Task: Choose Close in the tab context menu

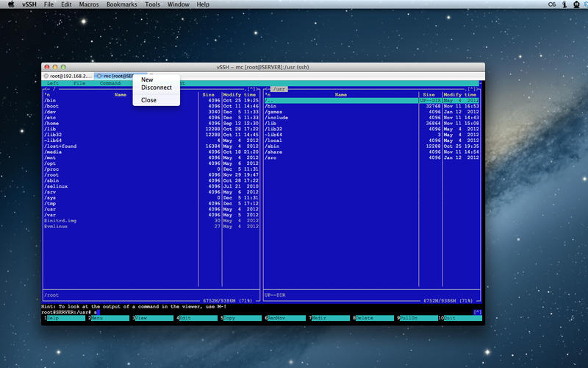Action: 148,100
